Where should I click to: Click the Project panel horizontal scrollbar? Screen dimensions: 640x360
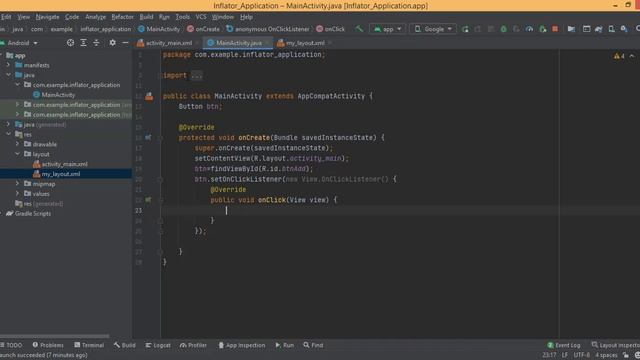(55, 336)
